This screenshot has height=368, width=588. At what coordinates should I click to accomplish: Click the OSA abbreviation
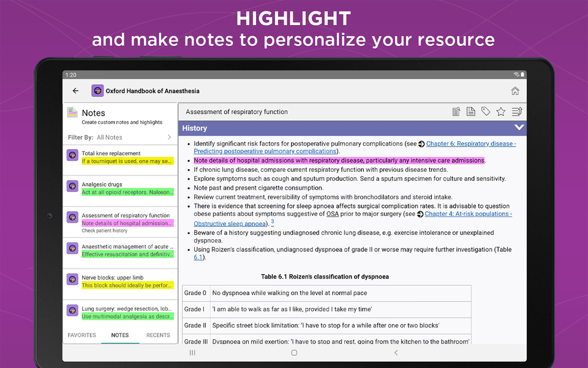point(332,213)
